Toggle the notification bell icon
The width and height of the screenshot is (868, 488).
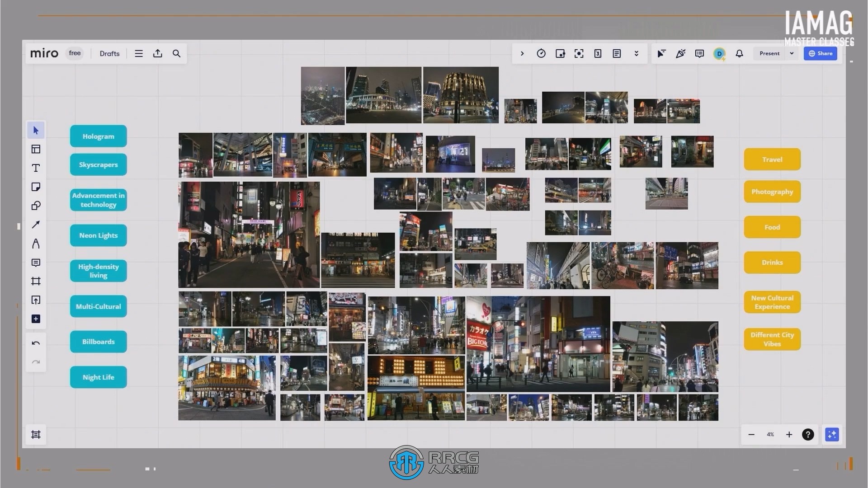739,53
